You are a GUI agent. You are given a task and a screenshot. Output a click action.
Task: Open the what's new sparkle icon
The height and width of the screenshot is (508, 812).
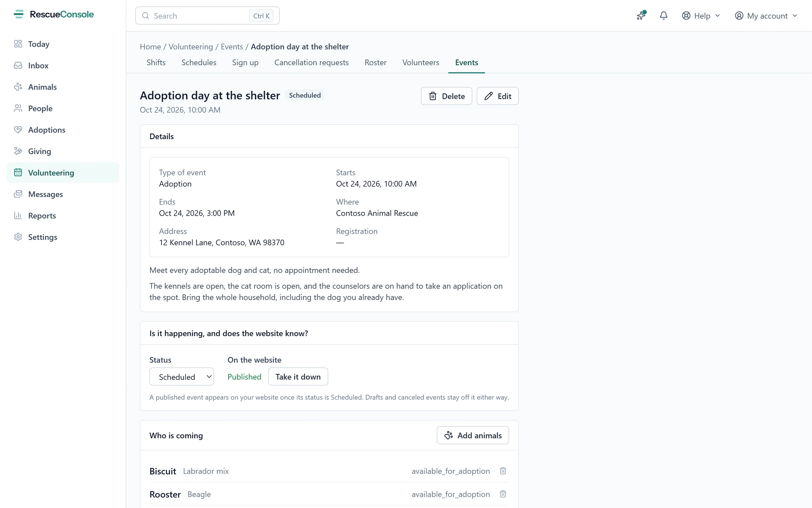pyautogui.click(x=641, y=16)
